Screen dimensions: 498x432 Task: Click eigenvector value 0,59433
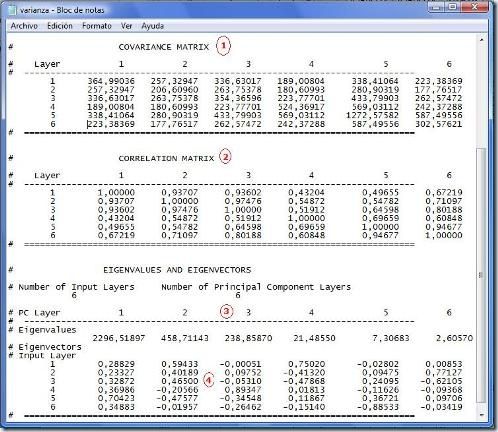click(x=180, y=364)
